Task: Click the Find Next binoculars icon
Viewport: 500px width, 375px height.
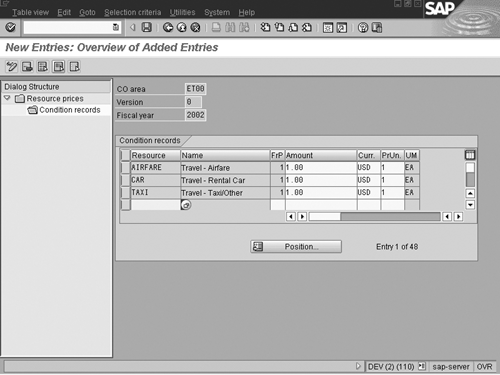Action: pos(244,27)
